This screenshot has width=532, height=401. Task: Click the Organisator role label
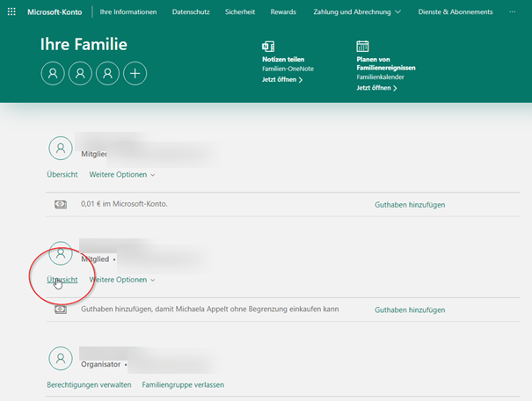[x=101, y=364]
